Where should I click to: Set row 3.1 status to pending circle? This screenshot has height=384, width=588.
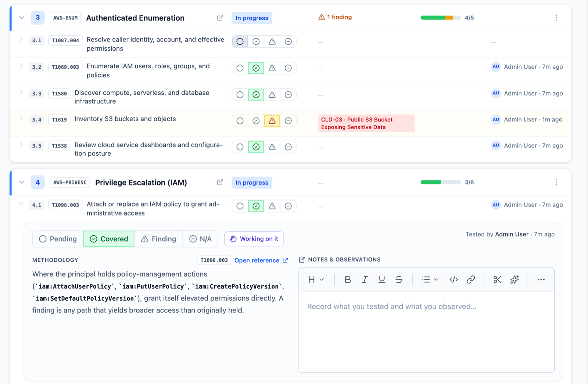(x=240, y=41)
